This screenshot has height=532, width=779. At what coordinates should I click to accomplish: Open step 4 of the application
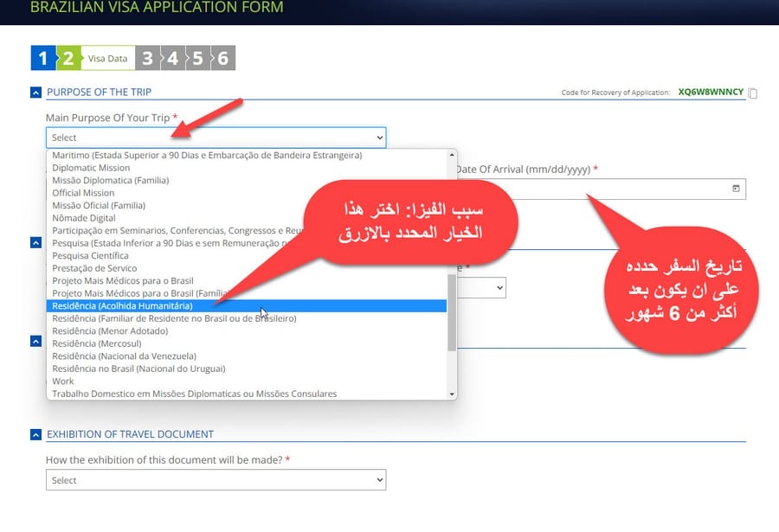(x=173, y=58)
